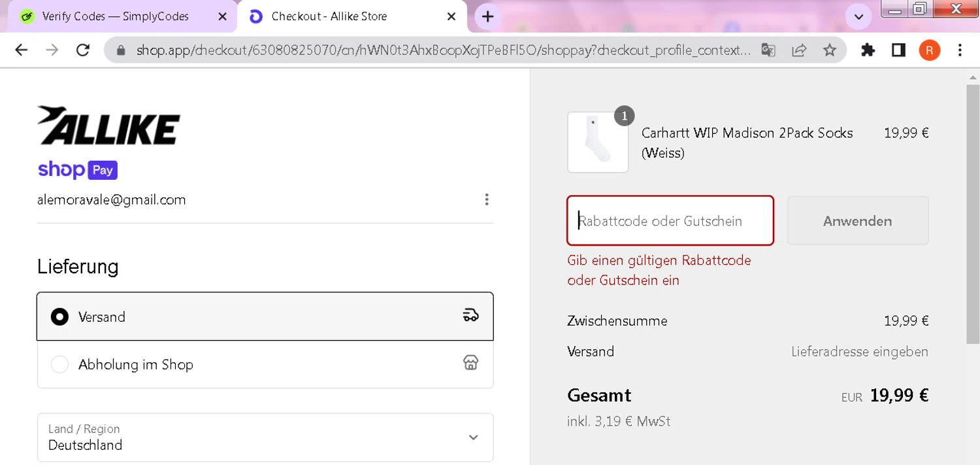Click the Zwischensumme label

[x=617, y=321]
